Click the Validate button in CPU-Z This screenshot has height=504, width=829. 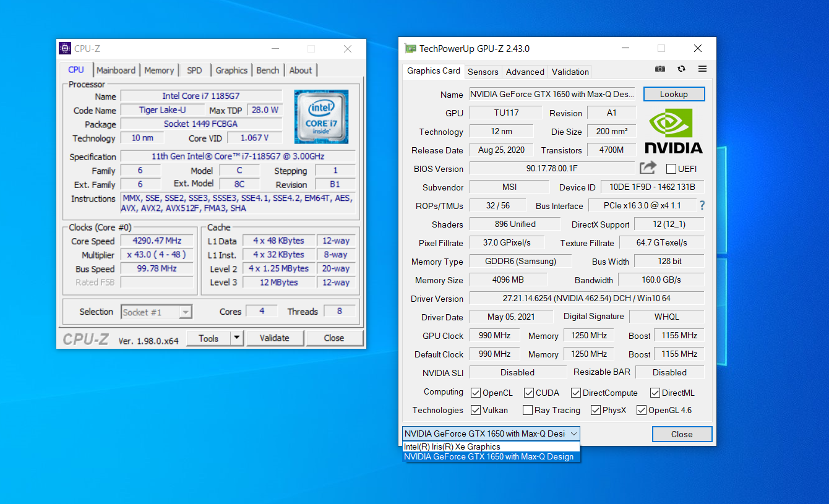tap(274, 338)
